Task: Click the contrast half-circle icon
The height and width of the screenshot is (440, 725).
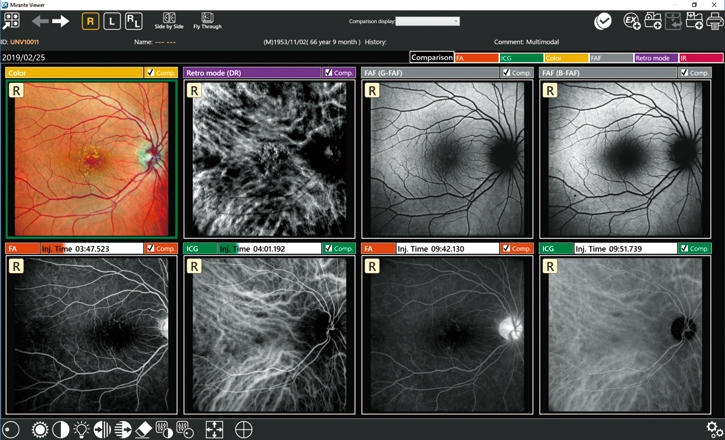Action: [61, 429]
